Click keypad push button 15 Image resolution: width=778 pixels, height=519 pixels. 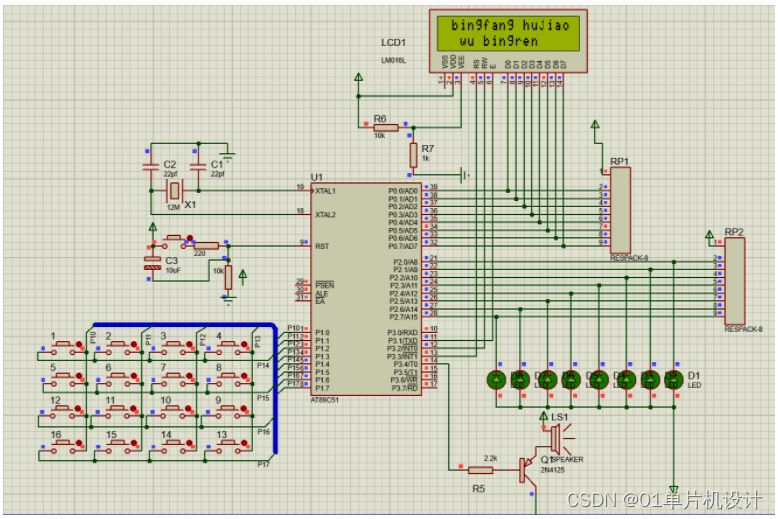click(x=118, y=446)
